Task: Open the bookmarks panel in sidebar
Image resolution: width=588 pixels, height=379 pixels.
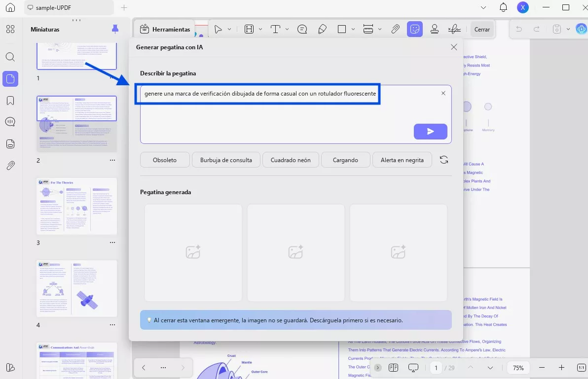Action: [10, 101]
